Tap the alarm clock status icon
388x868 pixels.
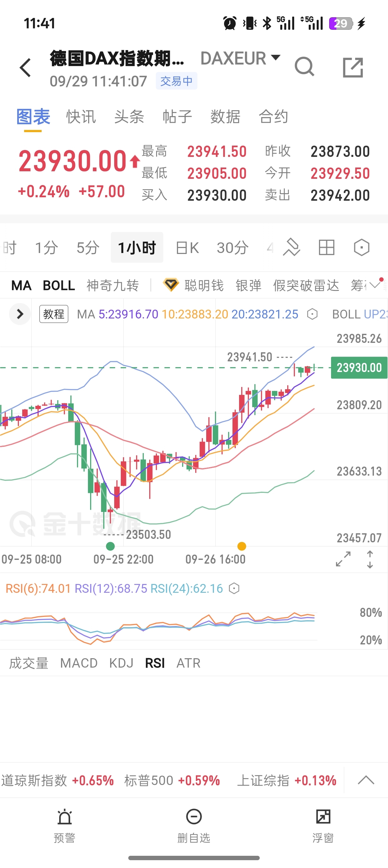coord(230,23)
